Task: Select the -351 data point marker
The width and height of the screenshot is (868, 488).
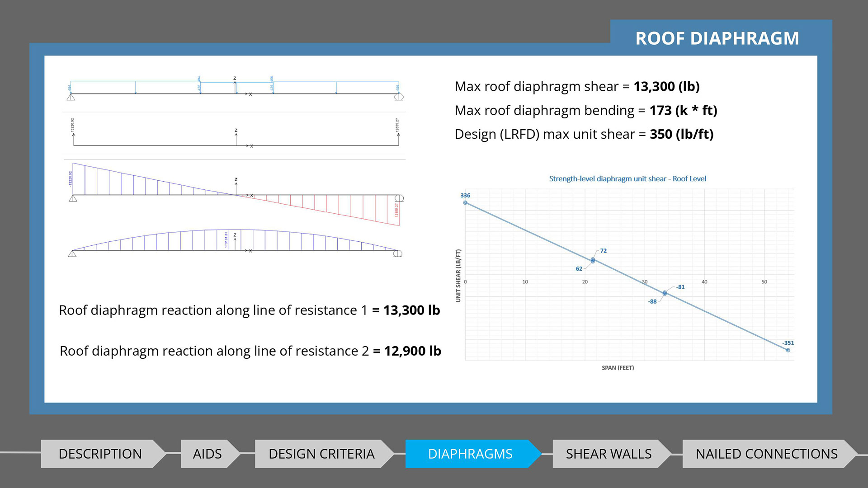Action: click(x=788, y=350)
